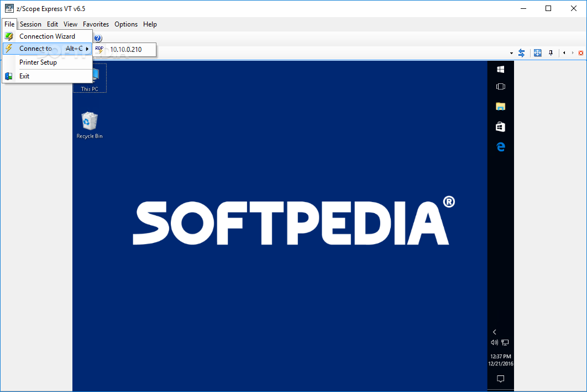Choose Connection Wizard from File menu
The height and width of the screenshot is (392, 587).
pos(47,36)
